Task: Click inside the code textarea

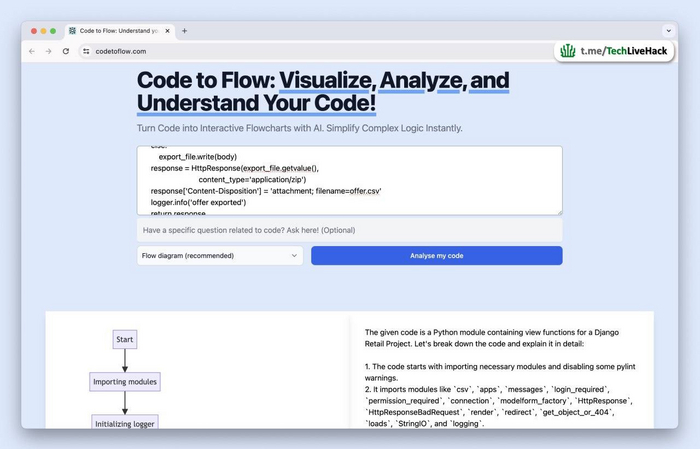Action: pyautogui.click(x=350, y=180)
